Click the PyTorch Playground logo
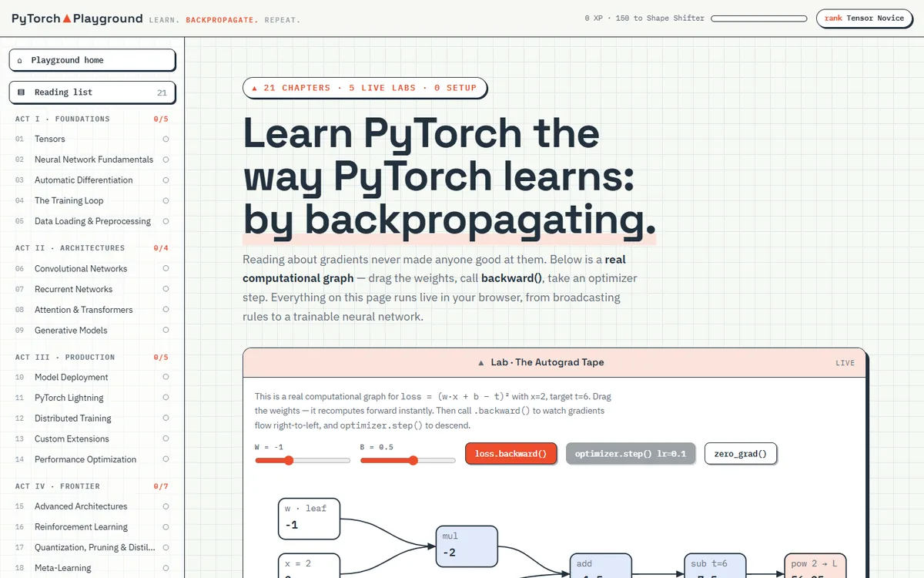924x578 pixels. [x=77, y=18]
